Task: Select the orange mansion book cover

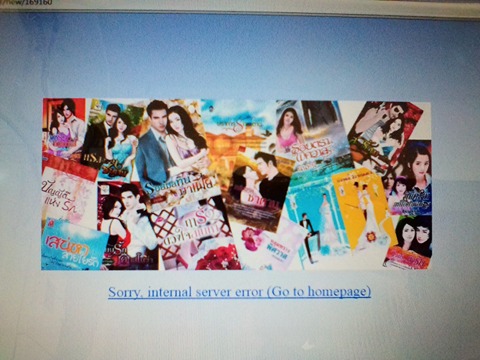Action: (238, 133)
